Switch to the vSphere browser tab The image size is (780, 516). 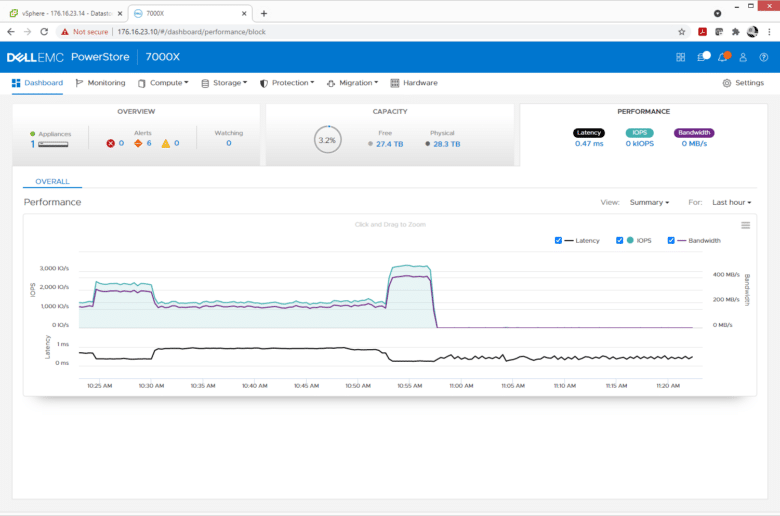(67, 13)
